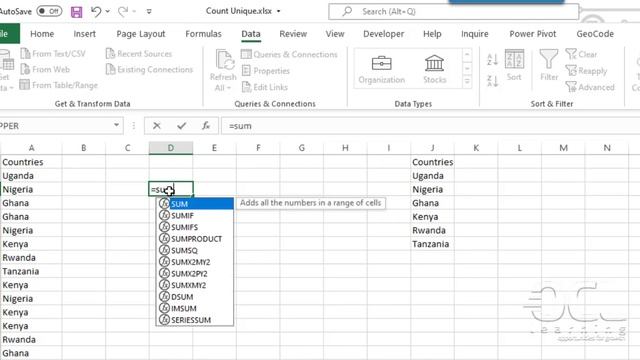Click cell containing Uganda in column A
The height and width of the screenshot is (360, 640).
tap(31, 176)
